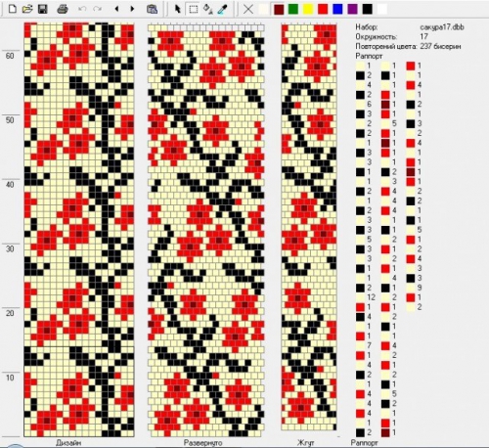
Task: Click the X icon beside the color palette
Action: coord(248,9)
